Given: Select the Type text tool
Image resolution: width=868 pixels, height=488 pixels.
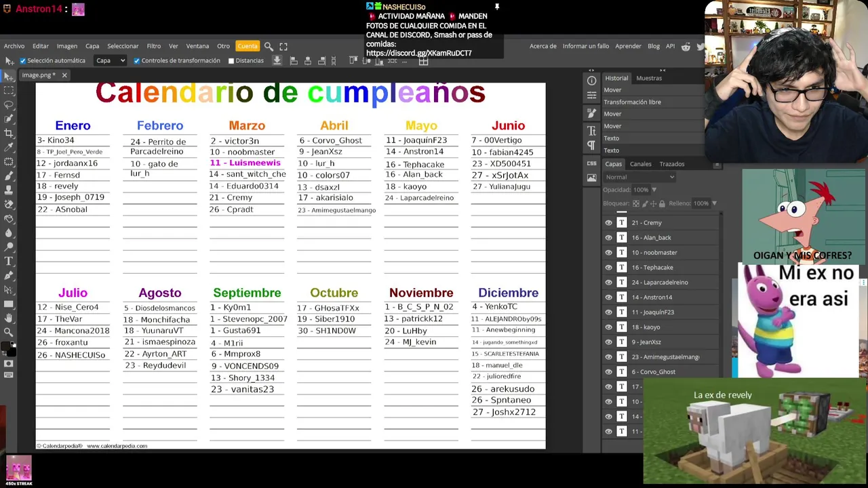Looking at the screenshot, I should coord(9,261).
